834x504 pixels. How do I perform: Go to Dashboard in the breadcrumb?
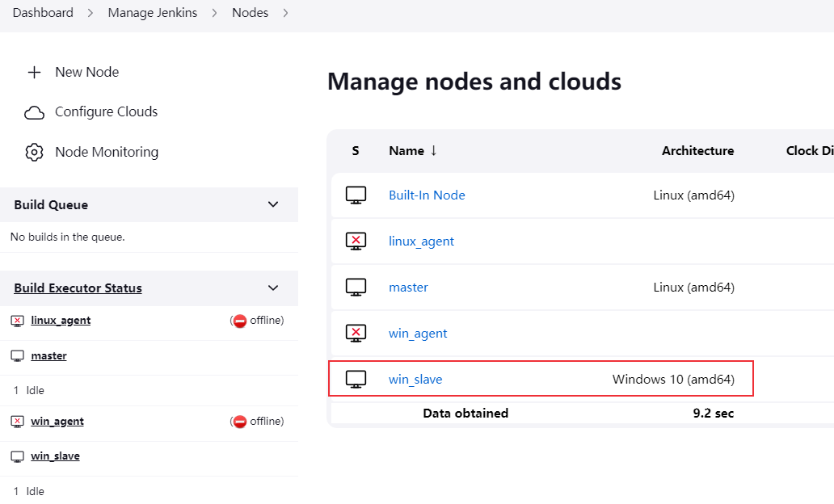[x=43, y=13]
